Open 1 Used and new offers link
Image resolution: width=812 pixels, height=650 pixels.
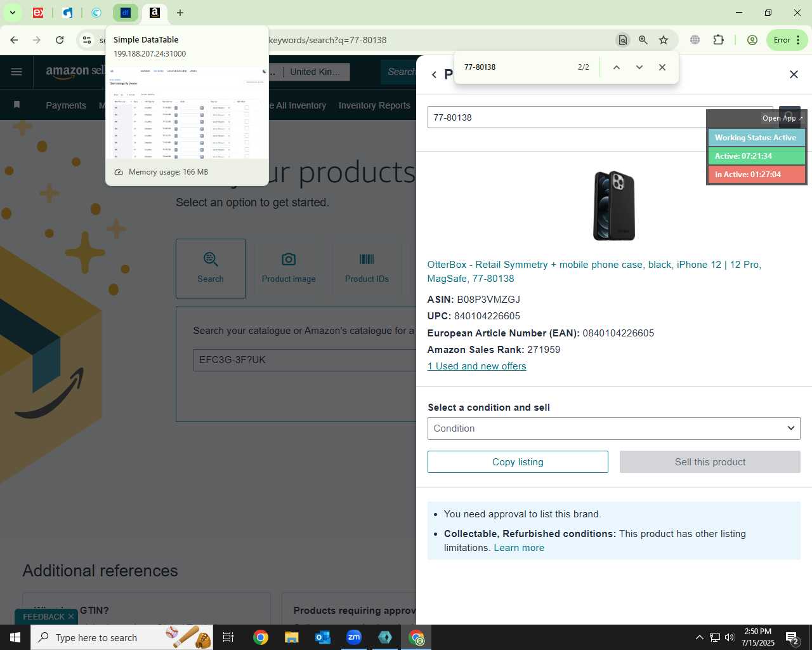477,366
